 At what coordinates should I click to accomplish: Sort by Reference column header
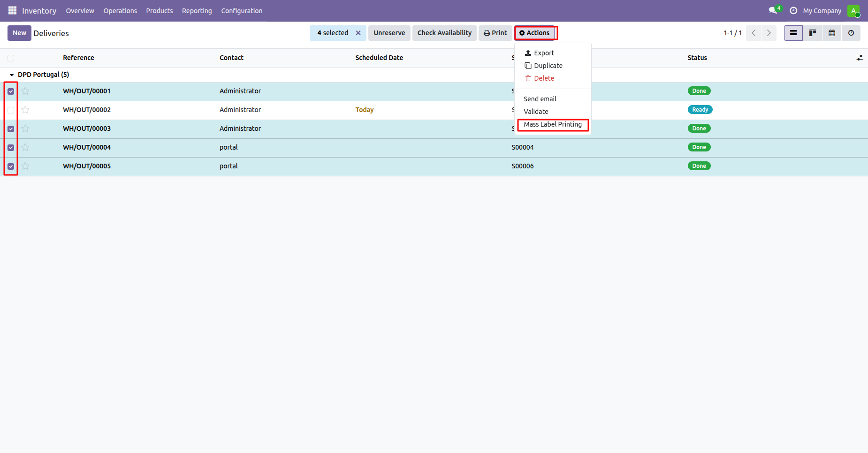tap(78, 58)
